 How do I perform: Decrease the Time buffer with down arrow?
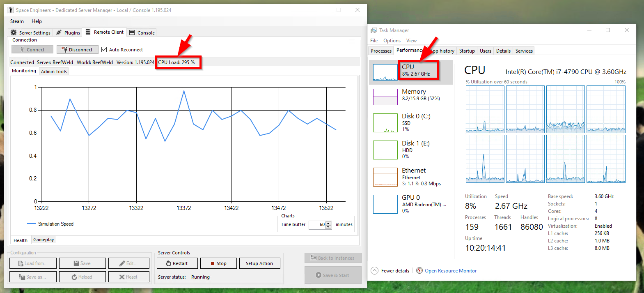click(x=328, y=227)
